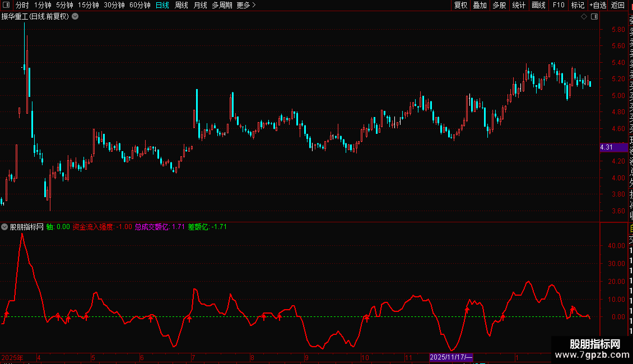Select the 5分钟 period

pos(64,5)
